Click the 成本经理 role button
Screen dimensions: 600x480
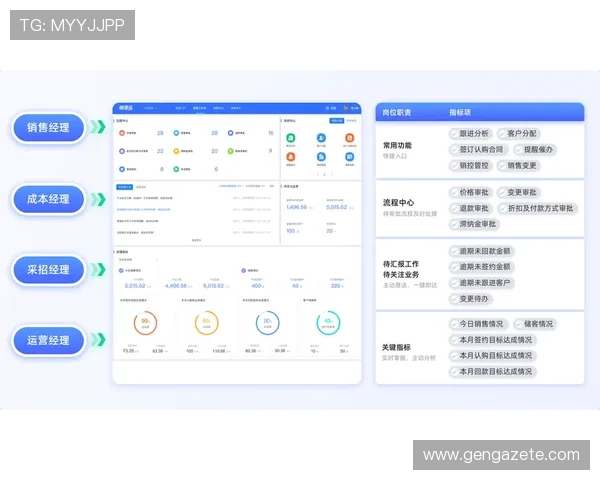point(49,199)
